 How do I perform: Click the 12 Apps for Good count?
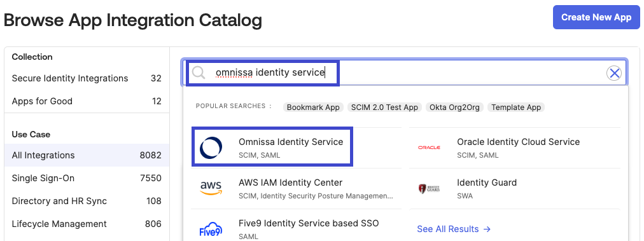coord(157,101)
